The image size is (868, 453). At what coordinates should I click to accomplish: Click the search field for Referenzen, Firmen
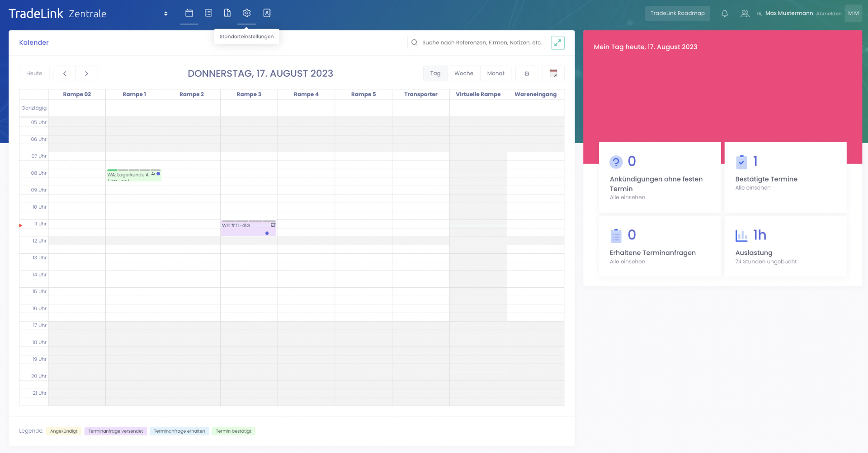click(481, 42)
